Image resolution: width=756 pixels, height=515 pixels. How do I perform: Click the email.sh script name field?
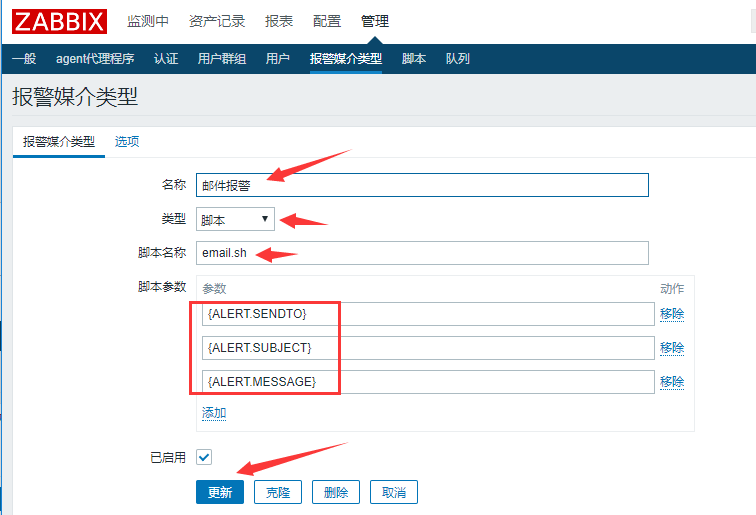[x=422, y=253]
